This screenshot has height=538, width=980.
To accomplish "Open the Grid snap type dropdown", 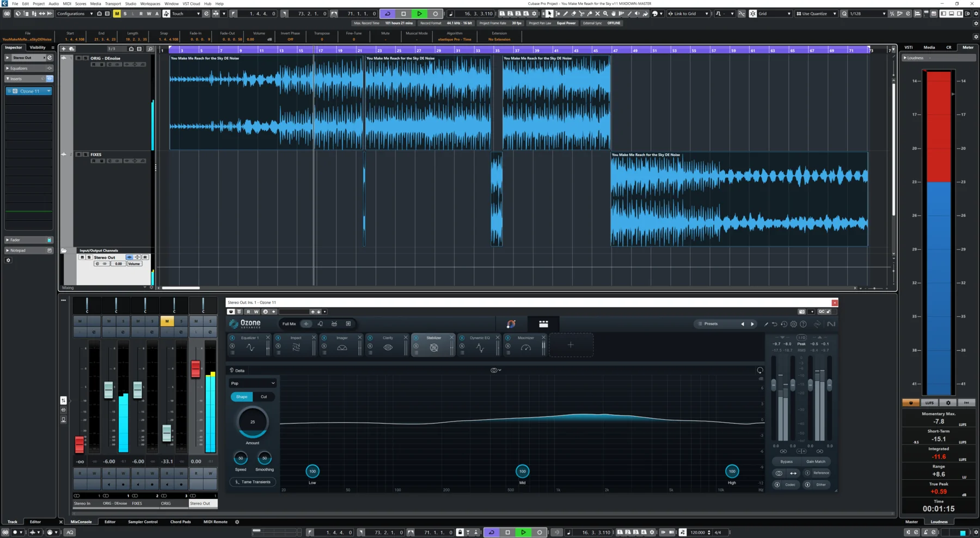I will tap(775, 14).
